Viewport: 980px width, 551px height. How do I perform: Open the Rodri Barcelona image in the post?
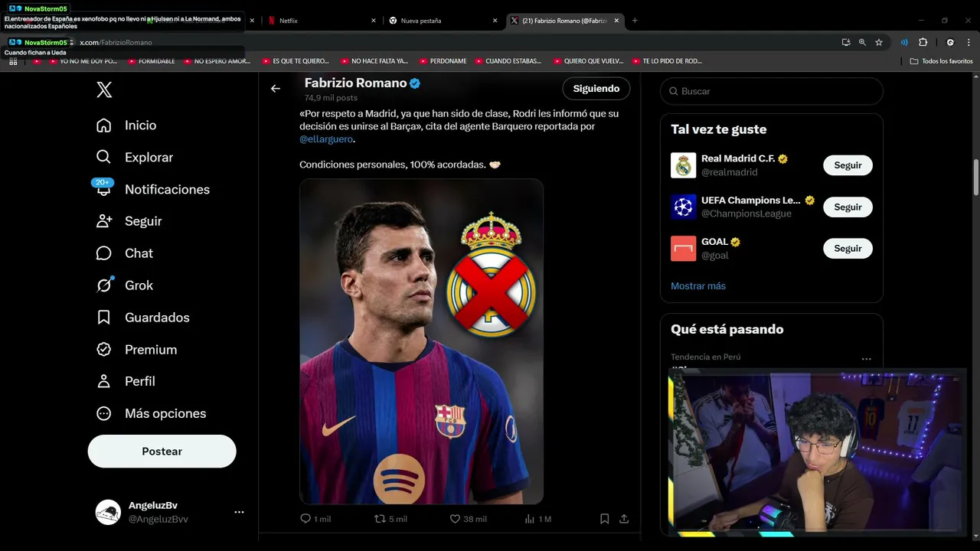(422, 341)
